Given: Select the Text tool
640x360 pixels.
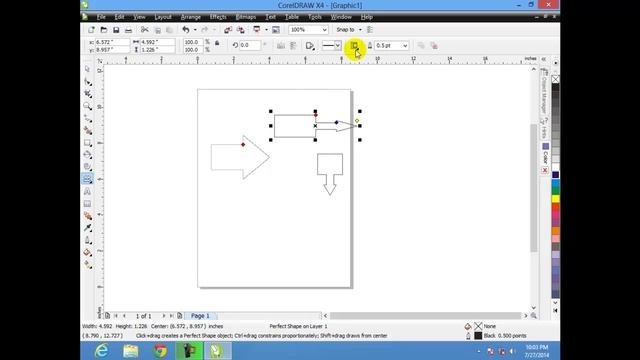Looking at the screenshot, I should [87, 191].
